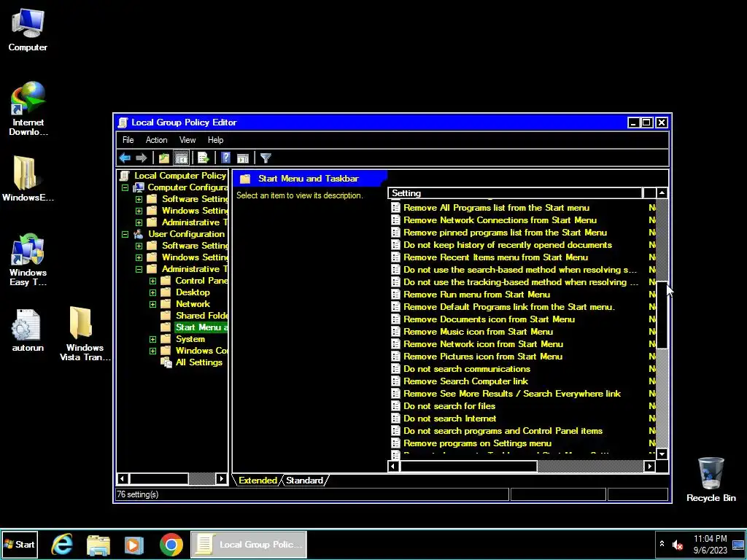Click the Setting column header
747x560 pixels.
pos(515,192)
